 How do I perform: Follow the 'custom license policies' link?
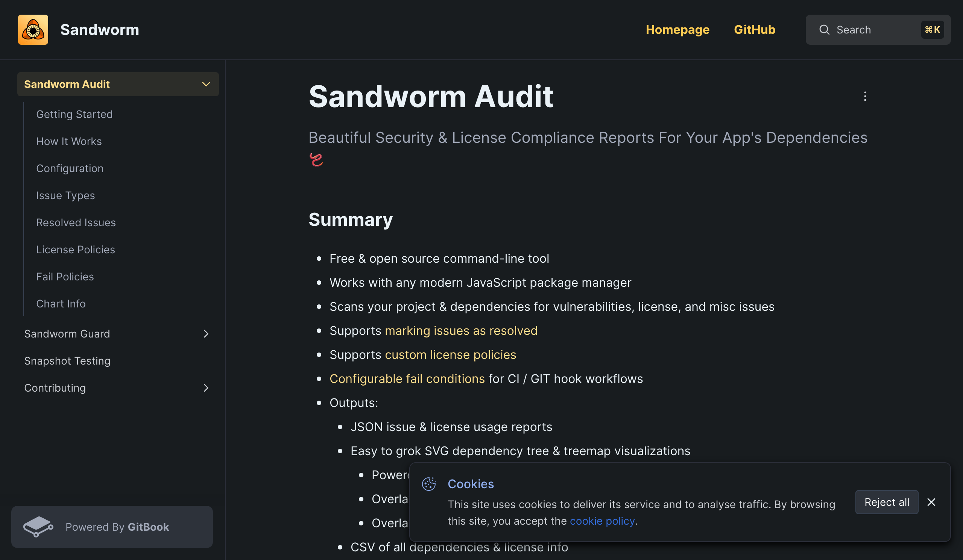450,355
